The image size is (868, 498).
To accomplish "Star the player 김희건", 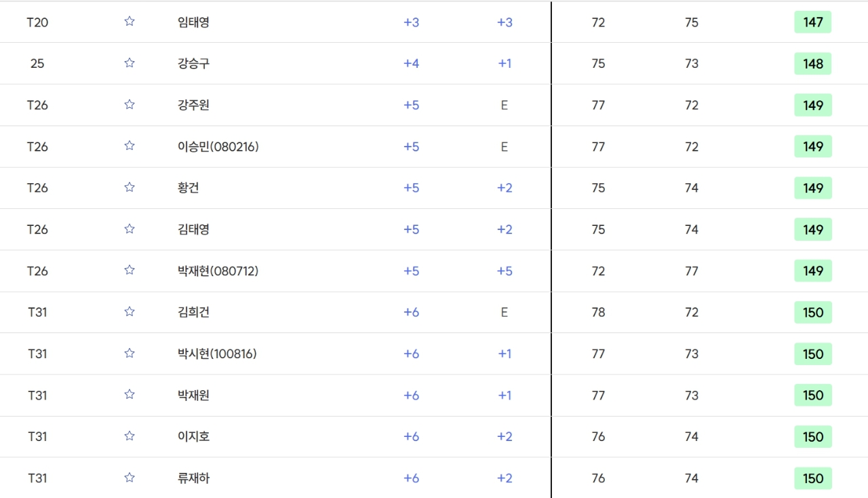I will tap(130, 312).
